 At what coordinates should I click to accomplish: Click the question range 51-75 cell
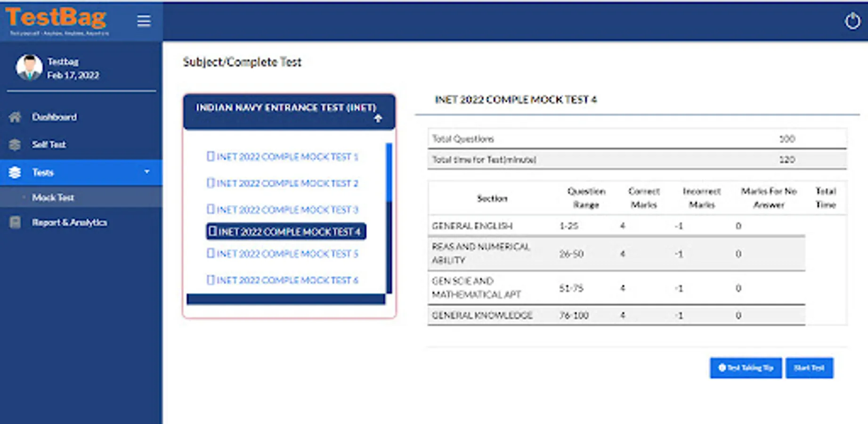(x=571, y=288)
